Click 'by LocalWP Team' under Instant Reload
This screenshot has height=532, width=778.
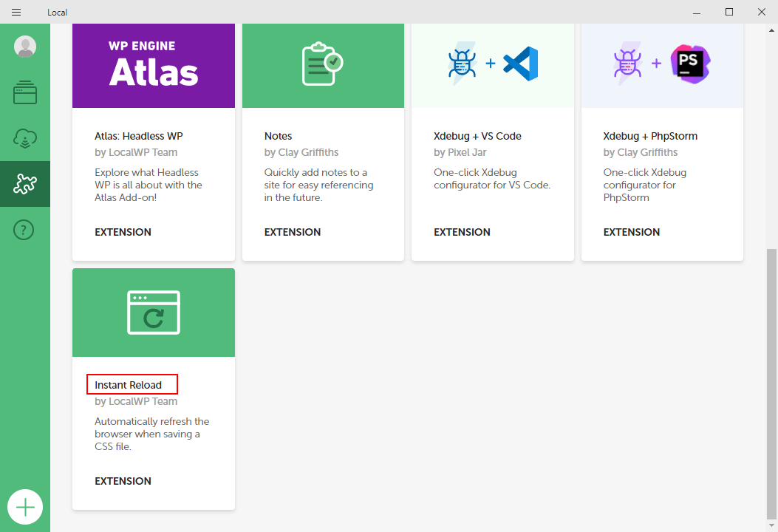pos(136,401)
